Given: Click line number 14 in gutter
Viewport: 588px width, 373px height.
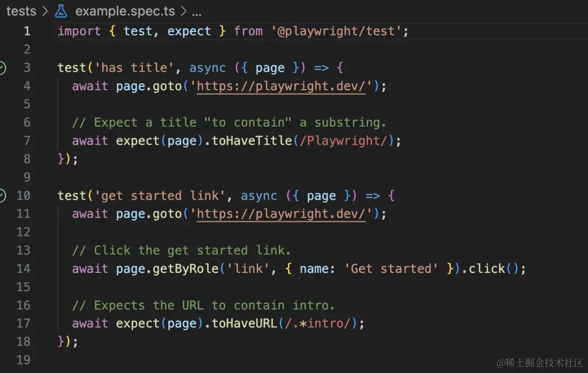Looking at the screenshot, I should 23,269.
